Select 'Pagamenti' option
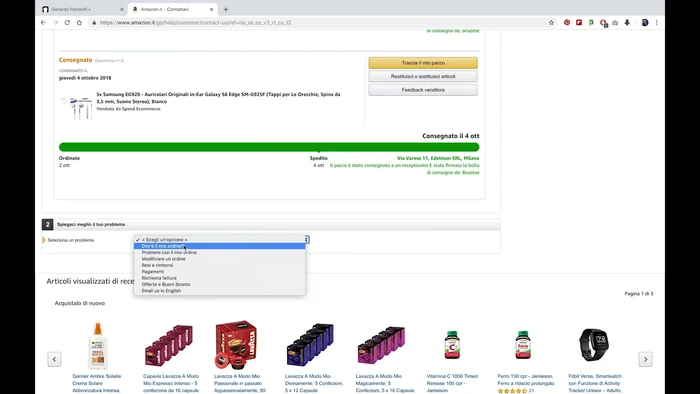700x394 pixels. (219, 271)
